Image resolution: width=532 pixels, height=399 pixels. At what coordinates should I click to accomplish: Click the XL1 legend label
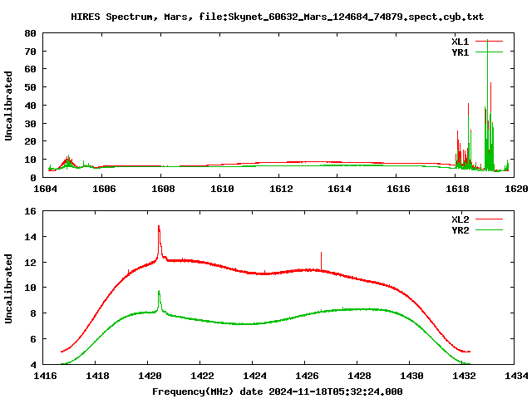click(460, 42)
